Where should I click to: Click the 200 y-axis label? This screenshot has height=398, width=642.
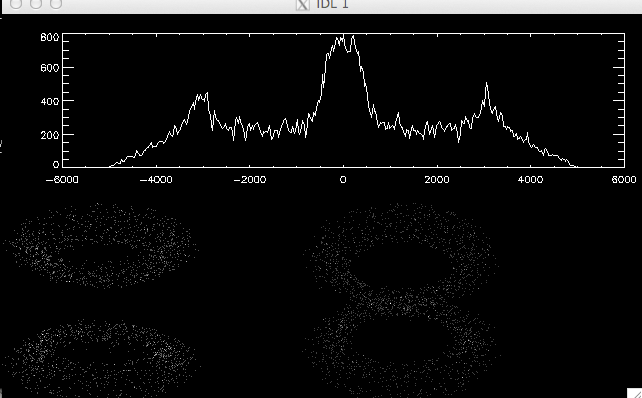[x=50, y=135]
